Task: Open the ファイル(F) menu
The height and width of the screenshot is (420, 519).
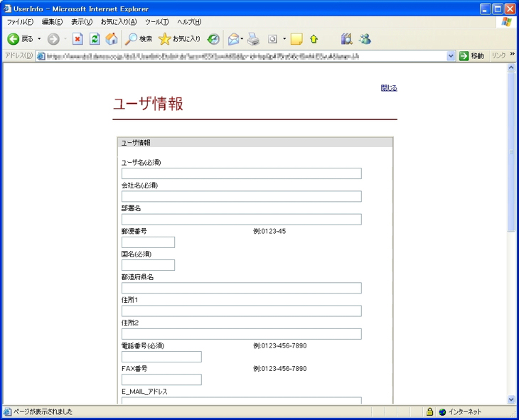Action: click(19, 22)
